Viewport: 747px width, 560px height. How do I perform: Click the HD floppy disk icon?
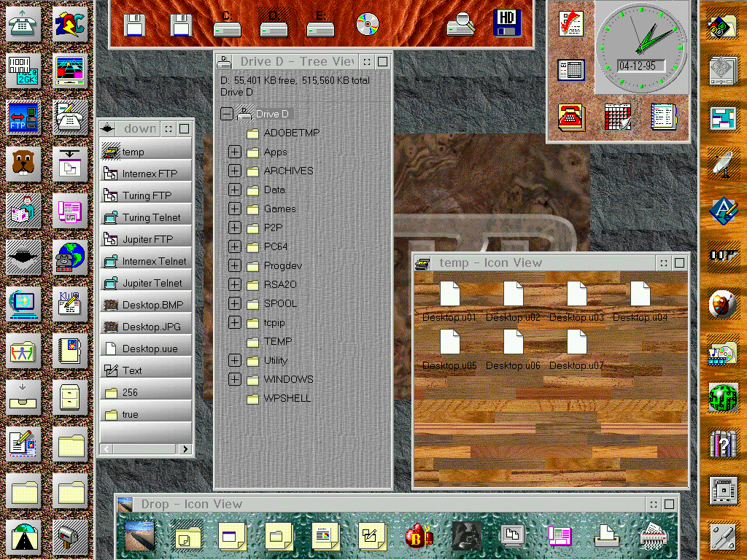[507, 23]
